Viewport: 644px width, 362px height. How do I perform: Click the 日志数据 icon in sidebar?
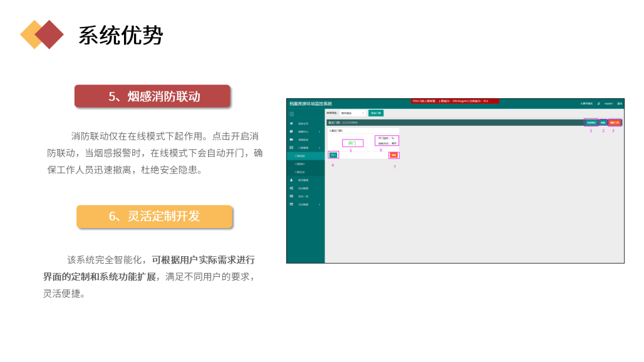tap(291, 203)
